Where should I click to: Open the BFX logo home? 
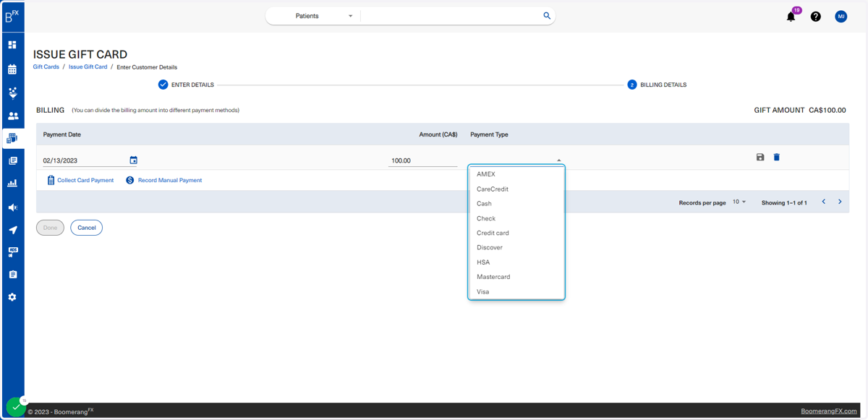tap(12, 16)
